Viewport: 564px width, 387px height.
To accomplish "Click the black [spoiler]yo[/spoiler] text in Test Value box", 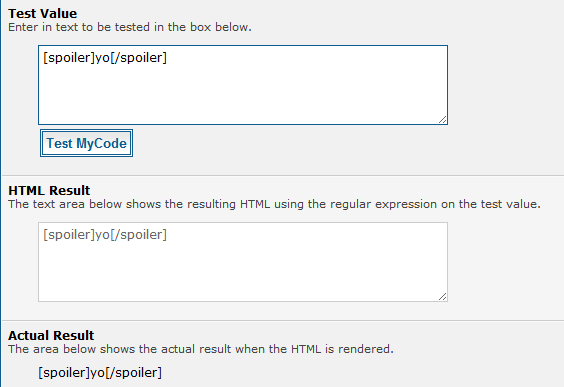I will click(x=105, y=58).
